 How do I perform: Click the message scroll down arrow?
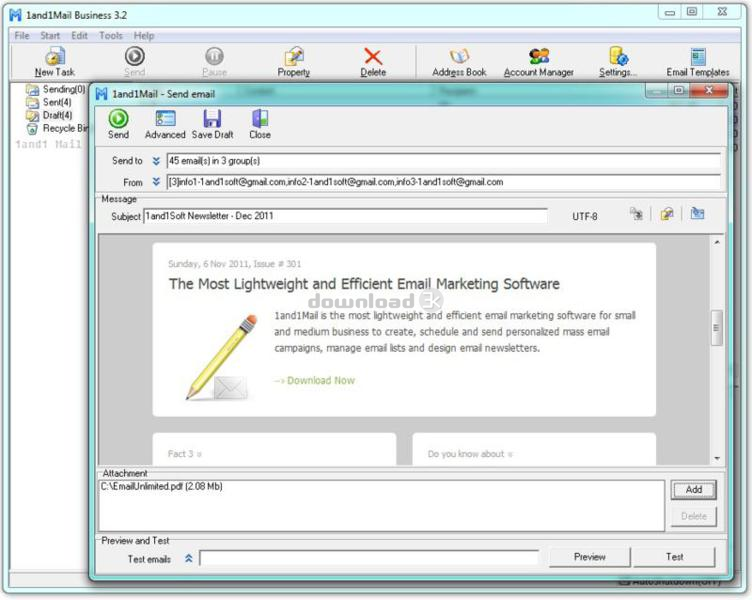pos(717,459)
